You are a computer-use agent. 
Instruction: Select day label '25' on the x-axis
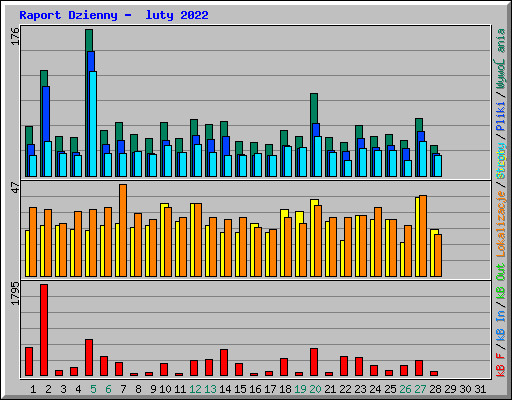click(x=390, y=389)
